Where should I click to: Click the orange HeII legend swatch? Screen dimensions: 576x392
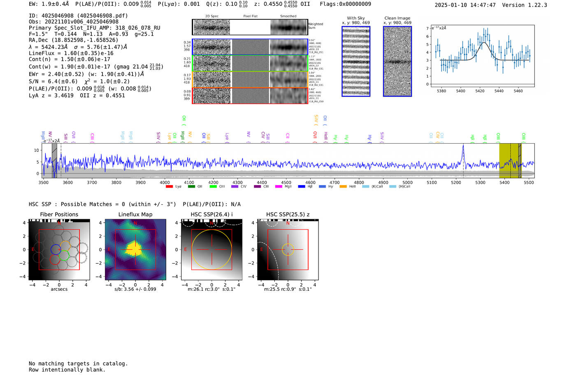[x=343, y=186]
